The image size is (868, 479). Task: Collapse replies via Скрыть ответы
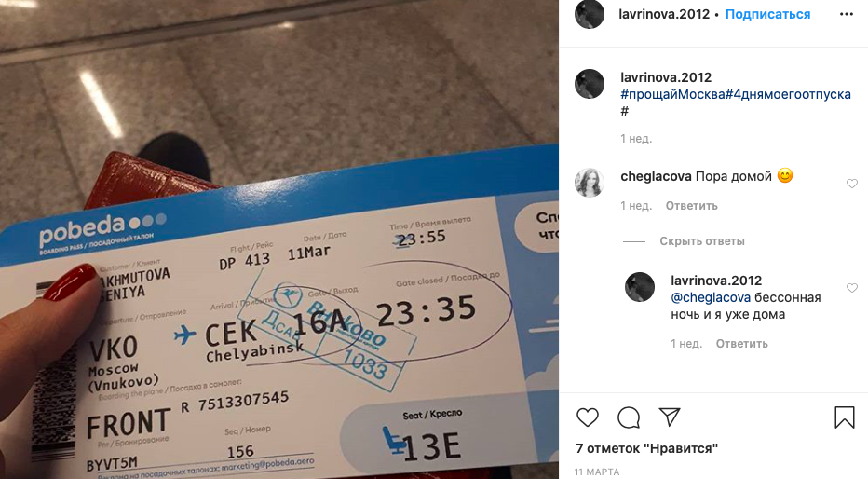[x=702, y=240]
